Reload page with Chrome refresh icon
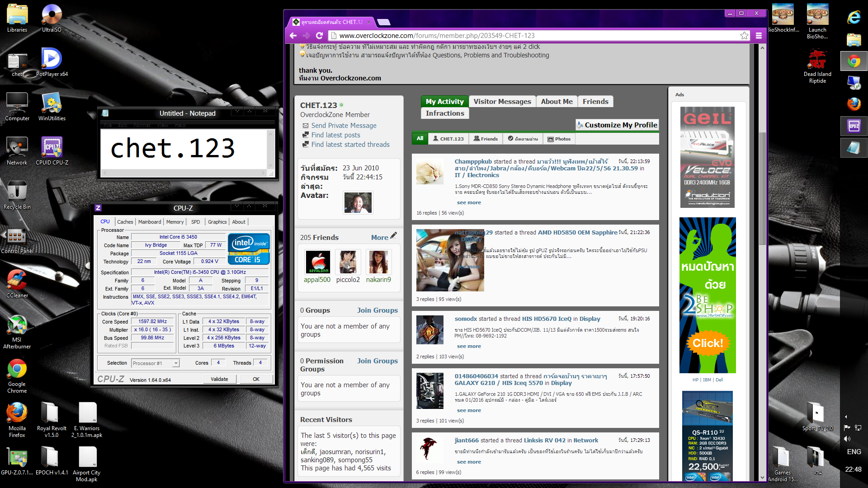 click(319, 36)
